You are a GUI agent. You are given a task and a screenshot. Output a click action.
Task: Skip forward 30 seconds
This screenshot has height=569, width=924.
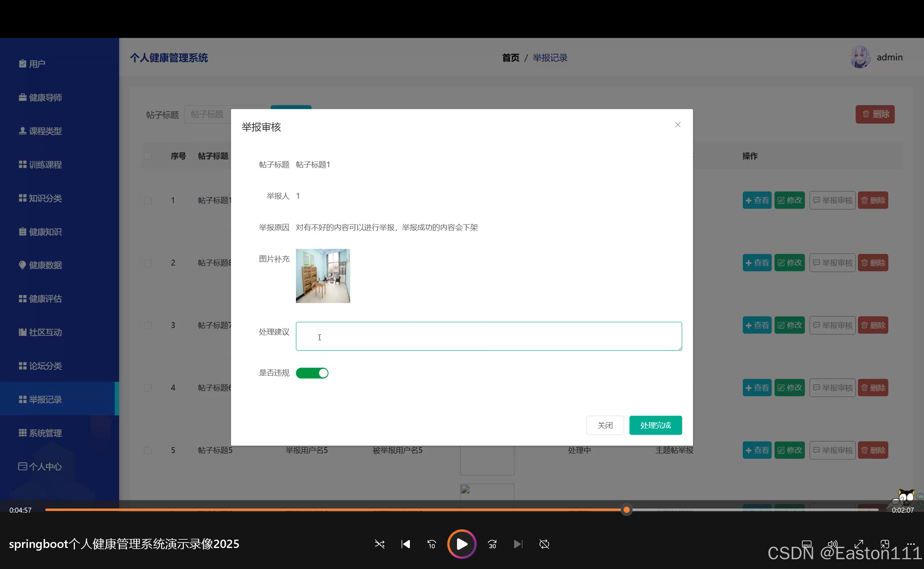492,544
